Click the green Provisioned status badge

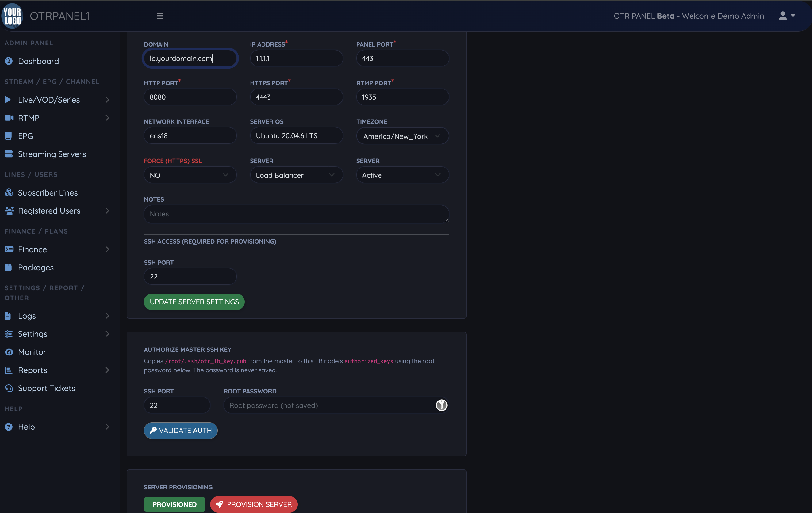[174, 504]
